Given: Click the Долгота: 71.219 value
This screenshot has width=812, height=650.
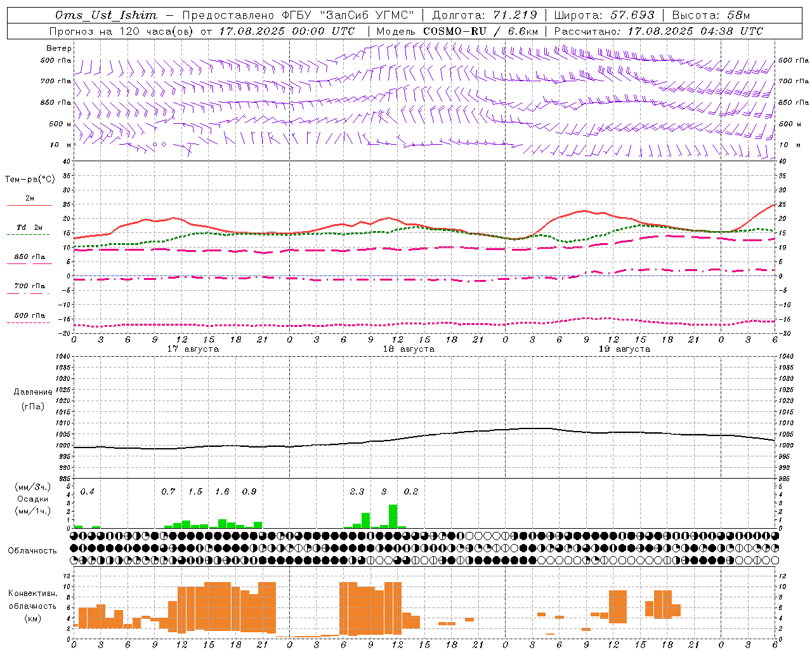Looking at the screenshot, I should tap(485, 15).
